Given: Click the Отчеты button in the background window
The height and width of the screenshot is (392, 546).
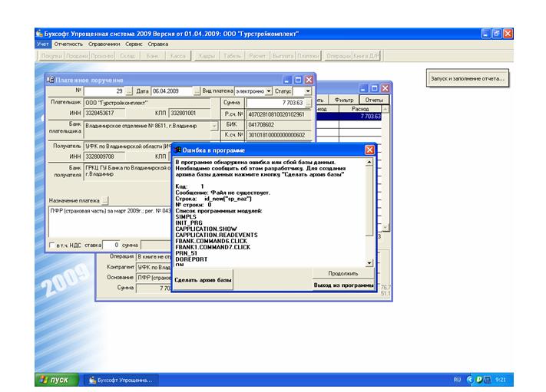Looking at the screenshot, I should (x=374, y=100).
